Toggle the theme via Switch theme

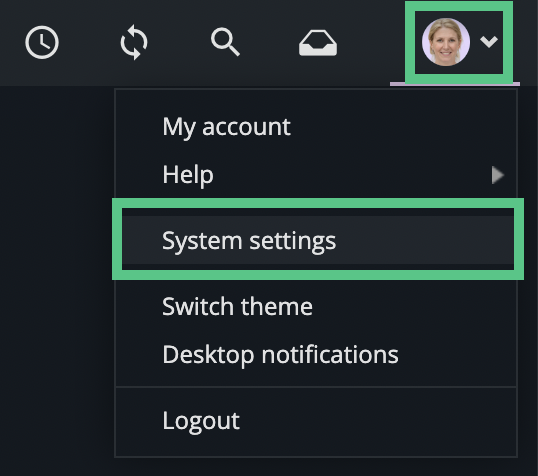316,306
